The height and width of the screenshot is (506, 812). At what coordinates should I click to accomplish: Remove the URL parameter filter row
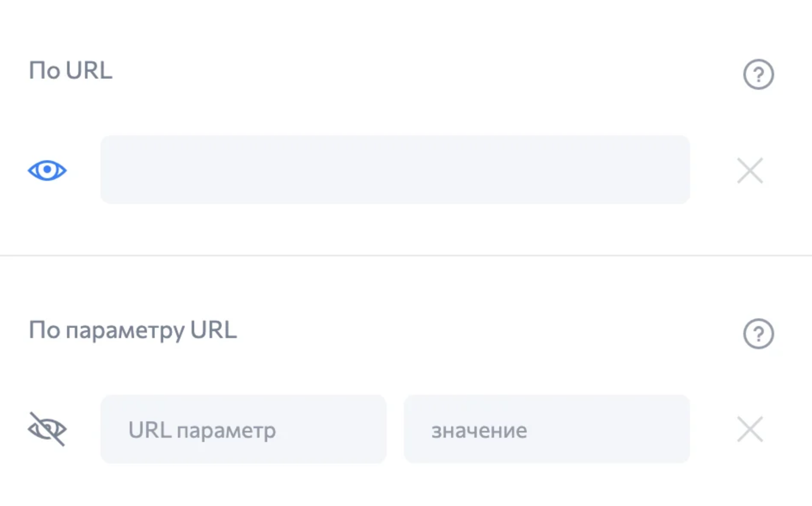point(750,429)
